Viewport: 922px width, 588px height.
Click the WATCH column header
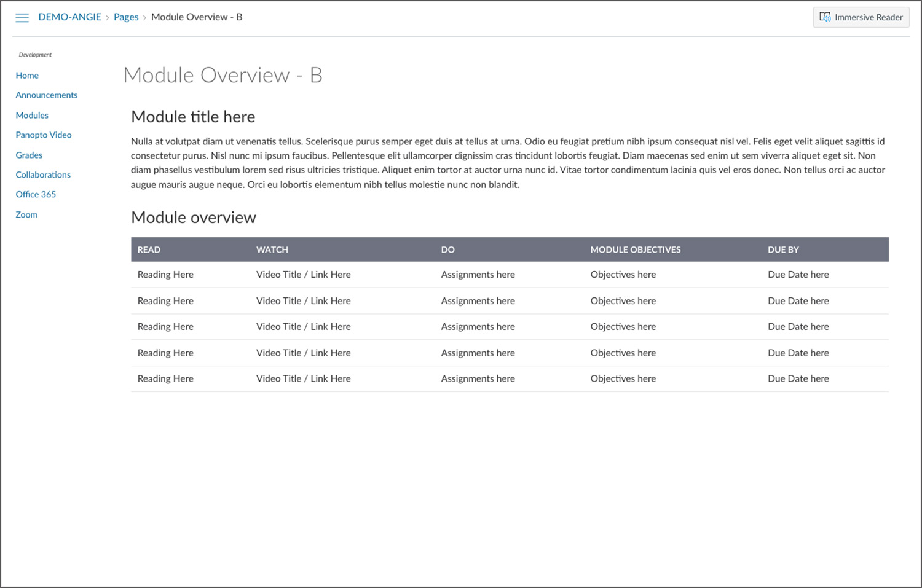[x=272, y=250]
